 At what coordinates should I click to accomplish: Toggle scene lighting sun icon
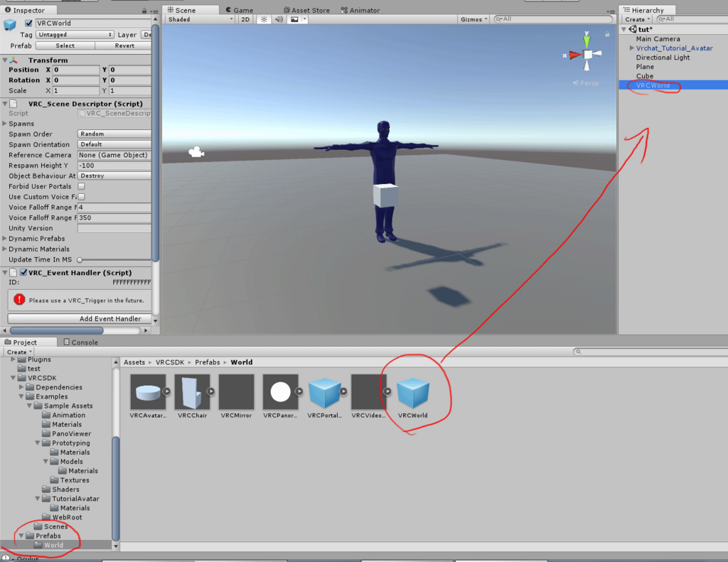pos(264,19)
